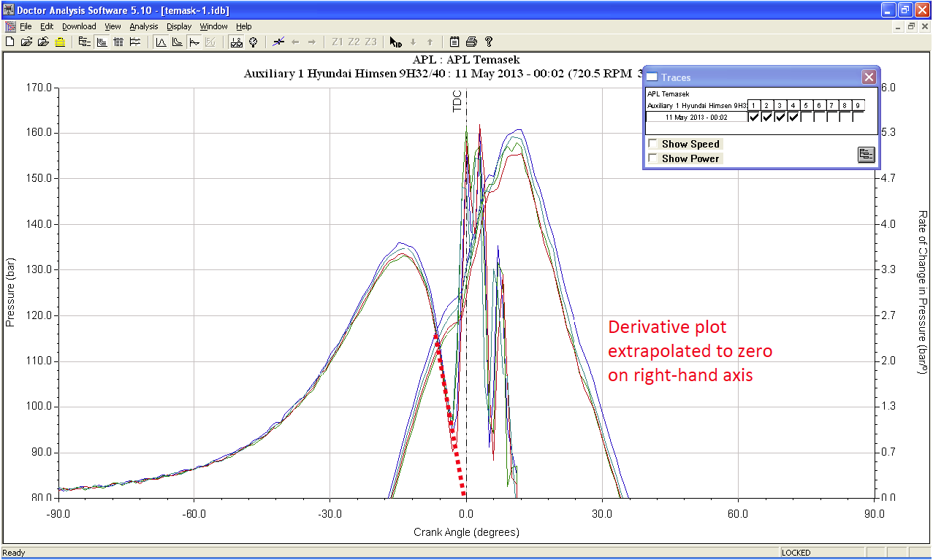Click the yellow toolbox toolbar icon

click(x=60, y=42)
